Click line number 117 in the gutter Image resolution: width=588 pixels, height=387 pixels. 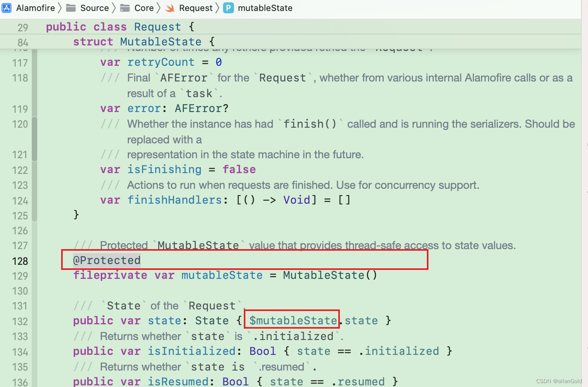click(x=20, y=63)
